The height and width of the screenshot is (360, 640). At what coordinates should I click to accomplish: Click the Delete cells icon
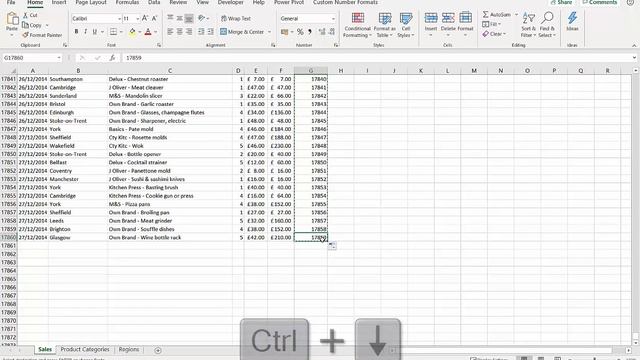pos(448,18)
